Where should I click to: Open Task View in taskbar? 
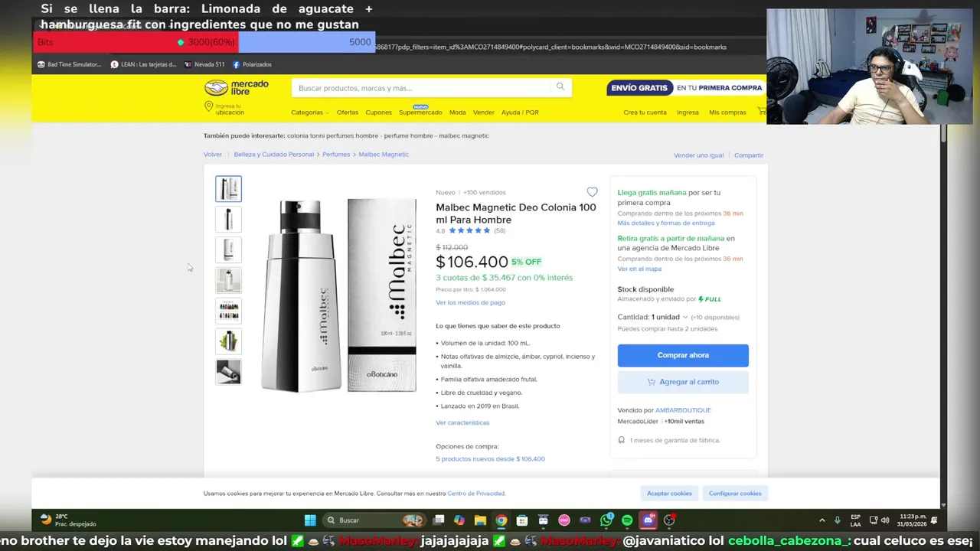click(x=439, y=520)
